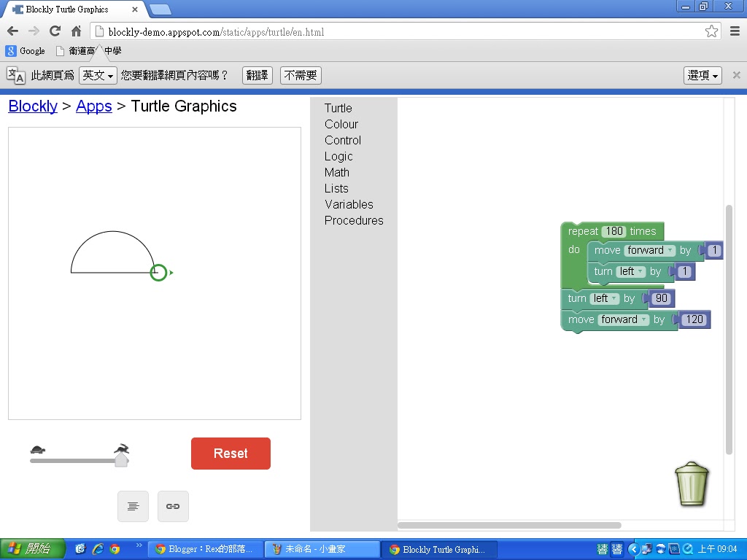
Task: Click the red Reset button
Action: tap(231, 454)
